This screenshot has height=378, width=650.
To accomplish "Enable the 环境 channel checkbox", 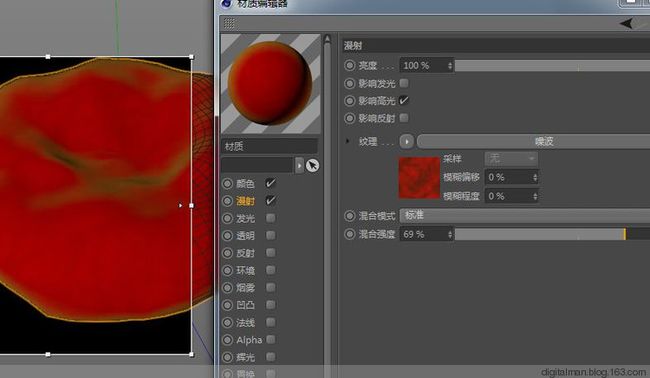I will [x=271, y=270].
